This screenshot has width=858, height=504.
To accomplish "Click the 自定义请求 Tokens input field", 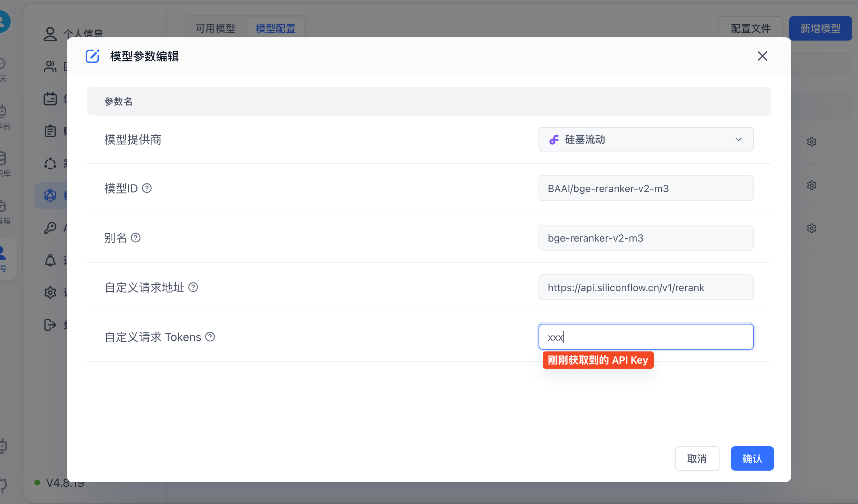I will coord(645,337).
